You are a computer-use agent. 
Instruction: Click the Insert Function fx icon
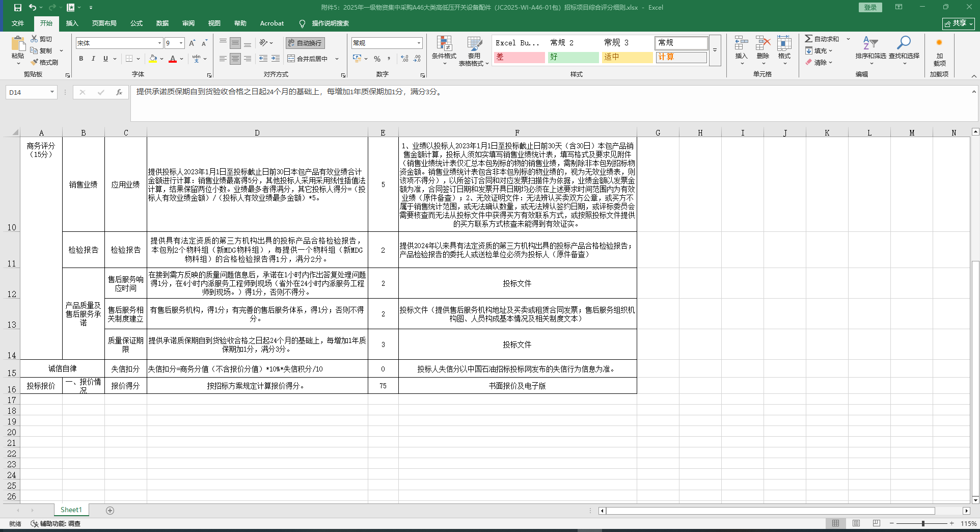point(119,92)
